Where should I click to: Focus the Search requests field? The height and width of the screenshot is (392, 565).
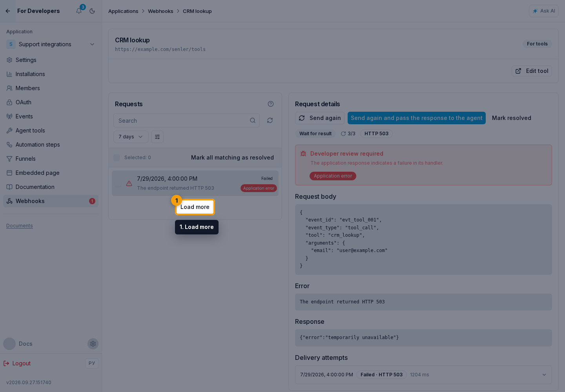point(186,121)
